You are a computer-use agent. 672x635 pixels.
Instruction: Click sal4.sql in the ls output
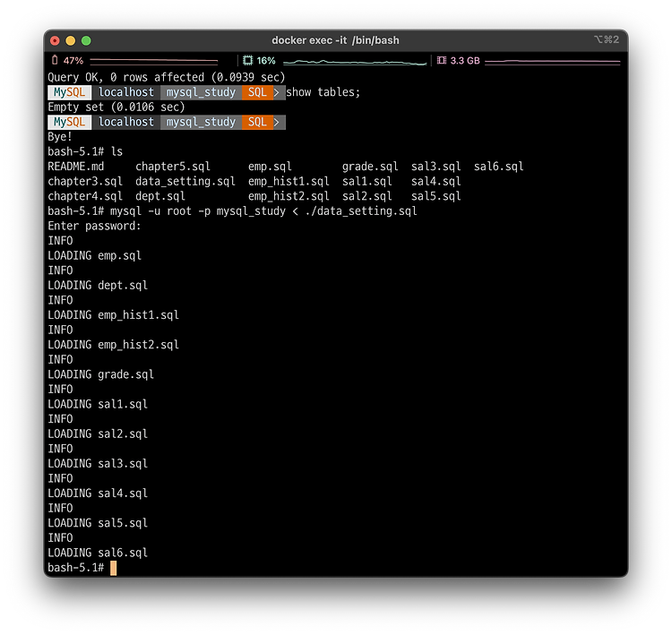point(435,182)
